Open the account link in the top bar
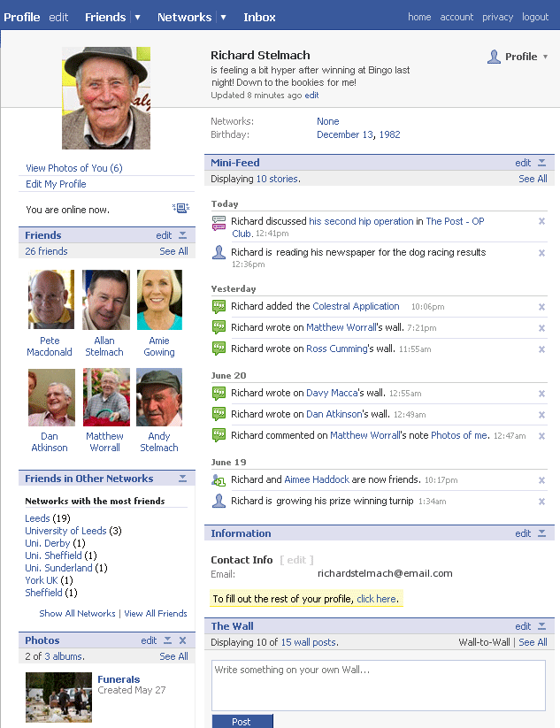Image resolution: width=560 pixels, height=728 pixels. [x=456, y=17]
